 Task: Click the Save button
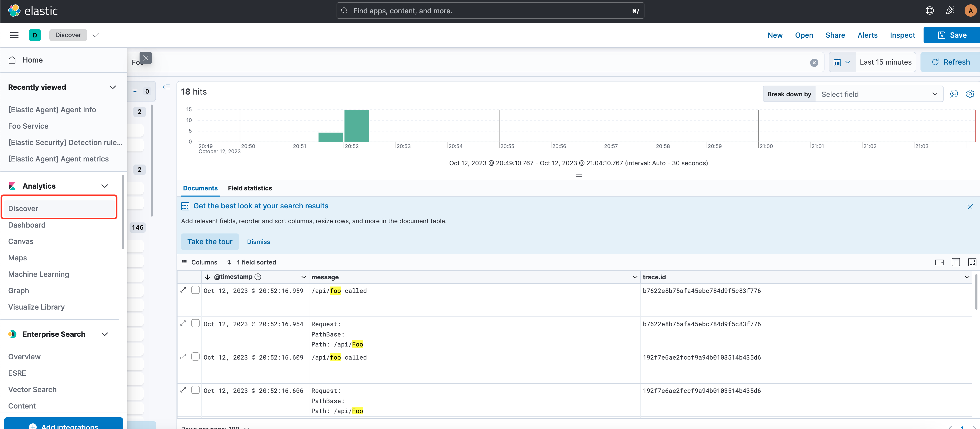[952, 35]
